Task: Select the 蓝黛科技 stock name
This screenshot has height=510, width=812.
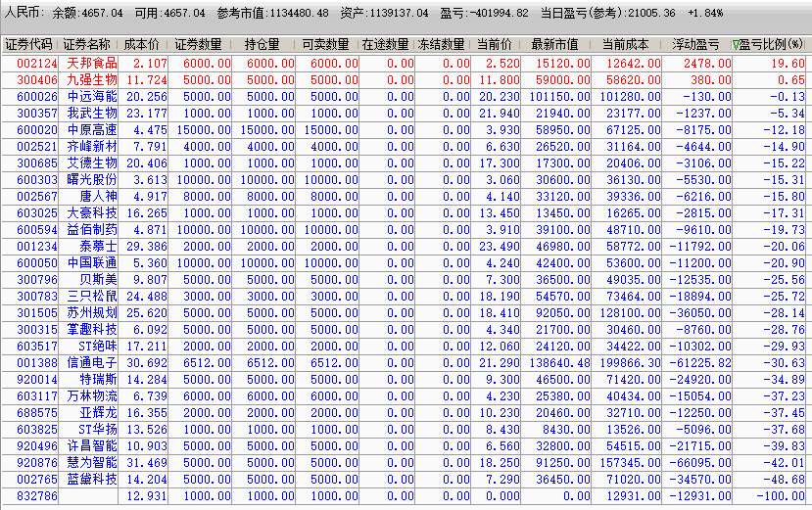Action: [92, 480]
